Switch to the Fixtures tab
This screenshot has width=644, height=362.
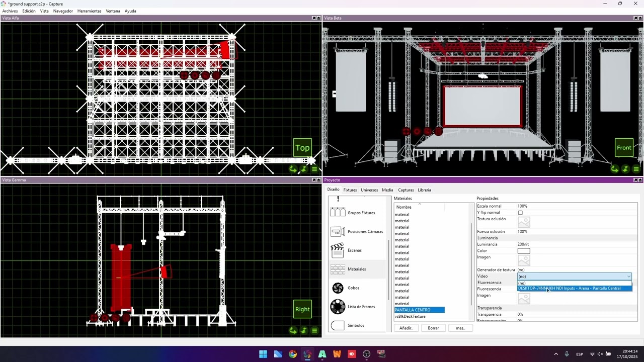click(350, 190)
